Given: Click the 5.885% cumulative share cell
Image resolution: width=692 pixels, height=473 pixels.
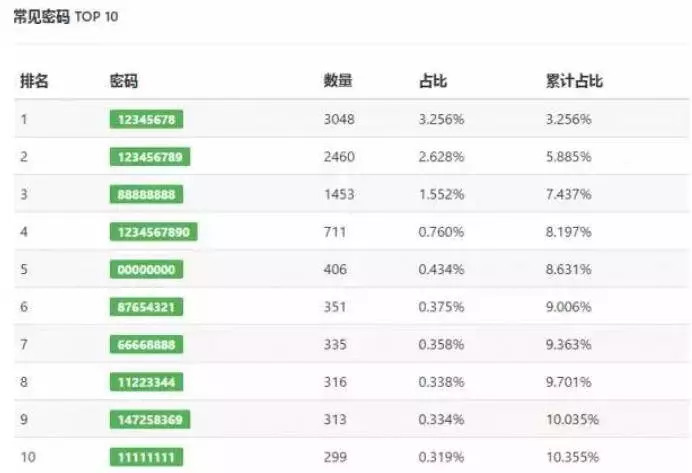Looking at the screenshot, I should (568, 157).
